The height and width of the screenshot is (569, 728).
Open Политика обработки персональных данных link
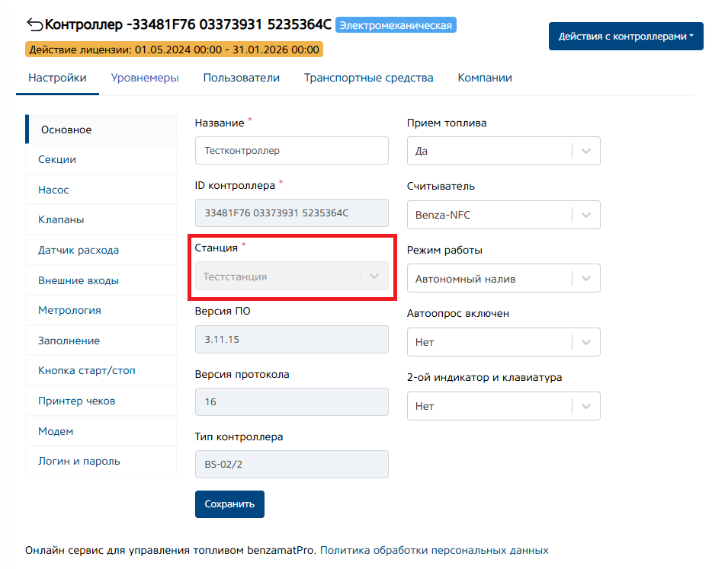tap(434, 550)
